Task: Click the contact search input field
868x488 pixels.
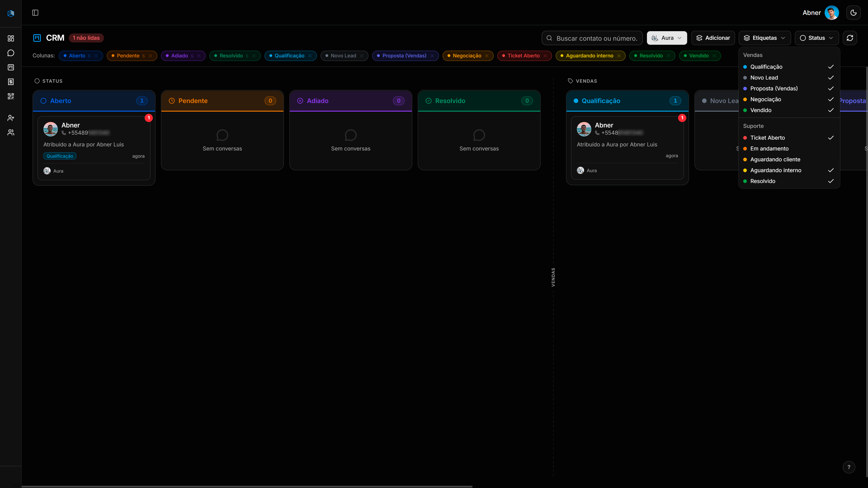Action: click(x=597, y=38)
